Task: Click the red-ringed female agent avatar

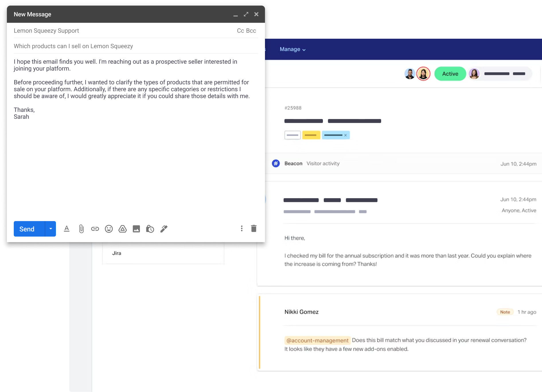Action: point(423,74)
